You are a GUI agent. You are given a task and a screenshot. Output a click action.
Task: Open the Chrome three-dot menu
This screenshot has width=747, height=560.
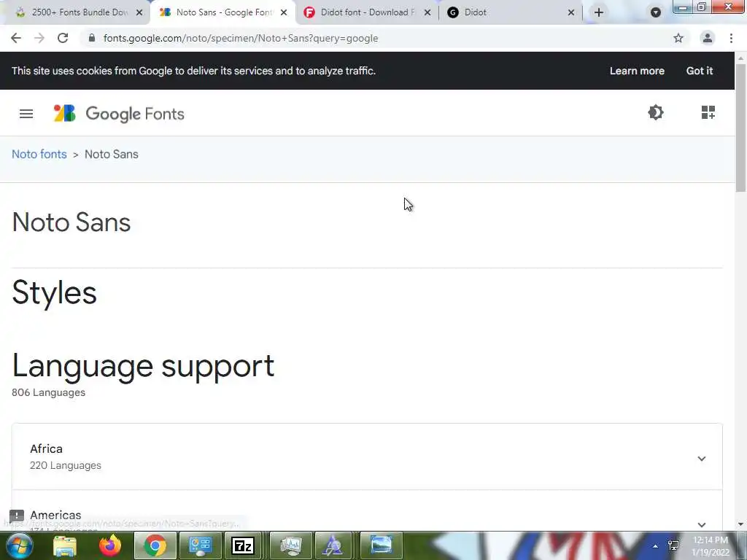tap(731, 38)
